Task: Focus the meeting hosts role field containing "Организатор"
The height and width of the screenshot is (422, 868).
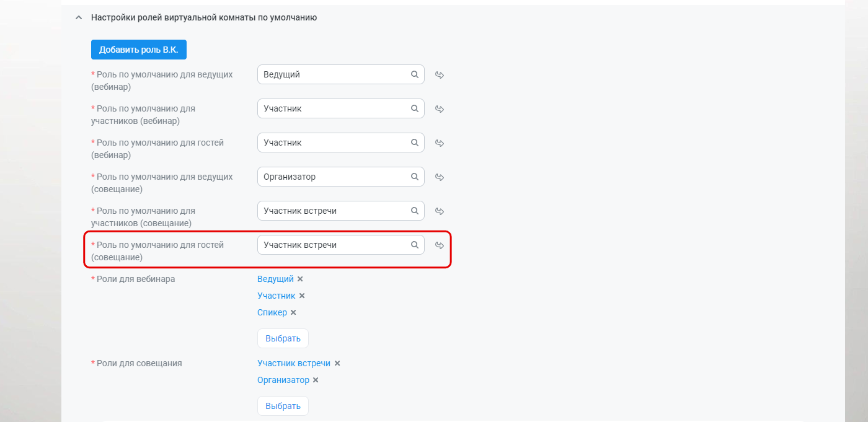Action: [x=341, y=177]
